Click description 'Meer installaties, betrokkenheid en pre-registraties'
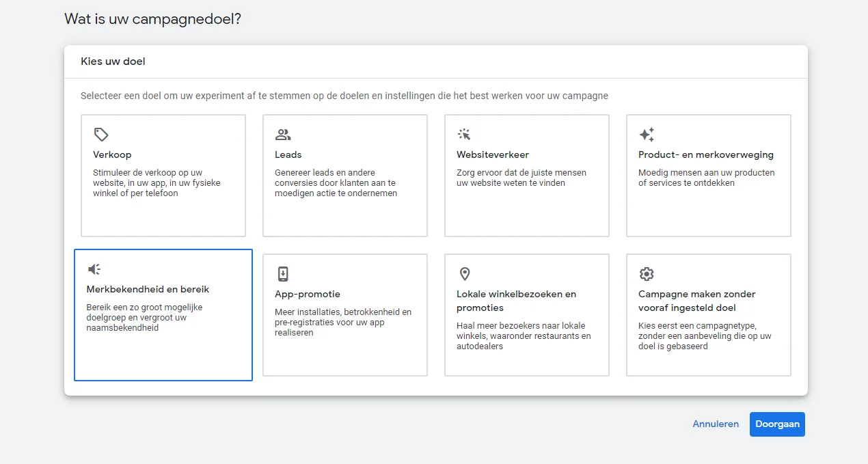The width and height of the screenshot is (868, 464). pyautogui.click(x=343, y=323)
